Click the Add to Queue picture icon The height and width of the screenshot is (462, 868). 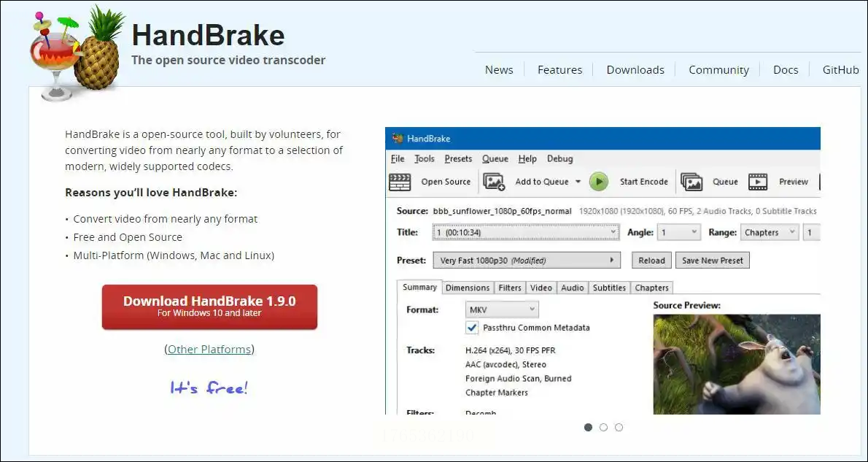pos(495,182)
